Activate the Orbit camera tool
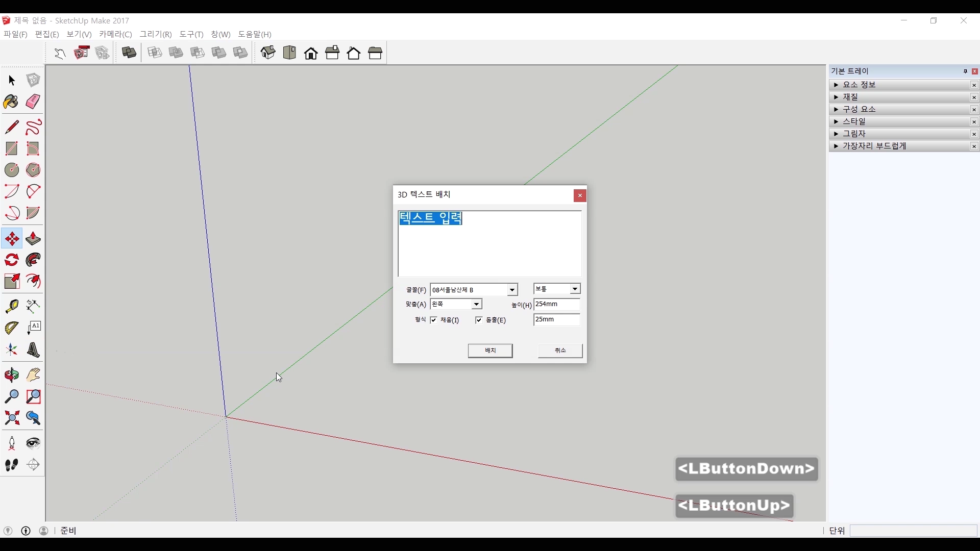The width and height of the screenshot is (980, 551). (x=12, y=375)
